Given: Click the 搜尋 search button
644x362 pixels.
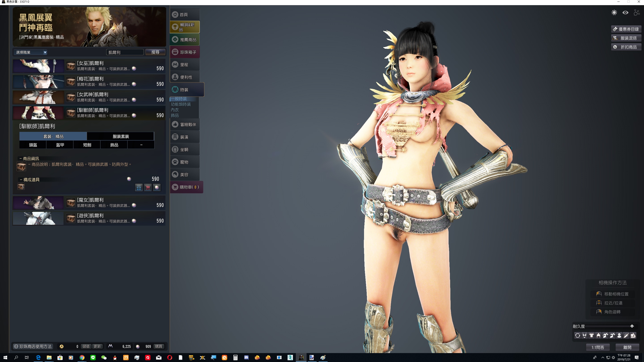Looking at the screenshot, I should (155, 52).
